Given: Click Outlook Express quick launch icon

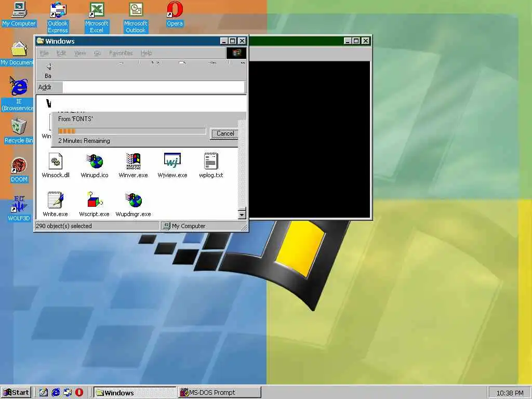Looking at the screenshot, I should (68, 393).
